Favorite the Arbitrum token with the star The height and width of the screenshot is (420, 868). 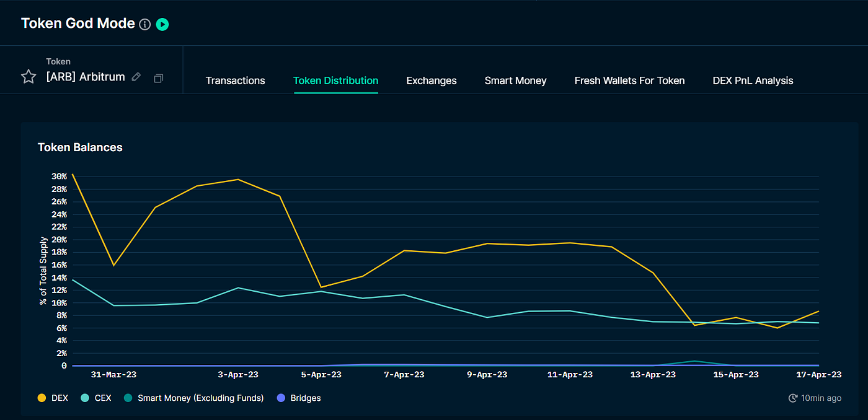29,77
